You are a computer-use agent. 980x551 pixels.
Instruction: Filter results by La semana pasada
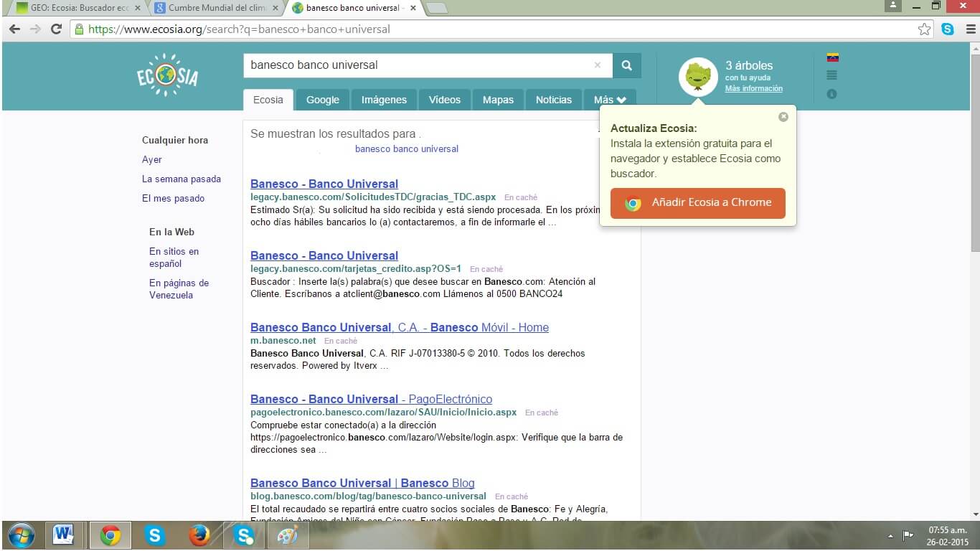point(182,179)
